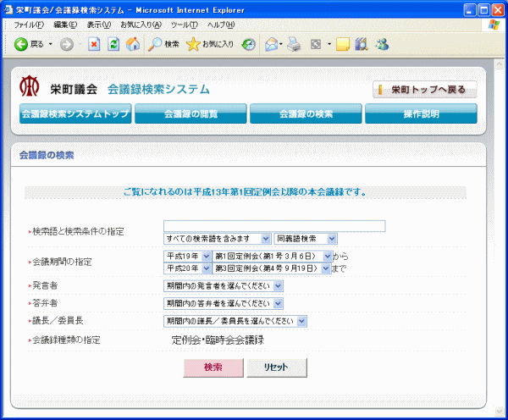Viewport: 508px width, 420px height.
Task: Launch the Messenger people icon
Action: pyautogui.click(x=382, y=44)
